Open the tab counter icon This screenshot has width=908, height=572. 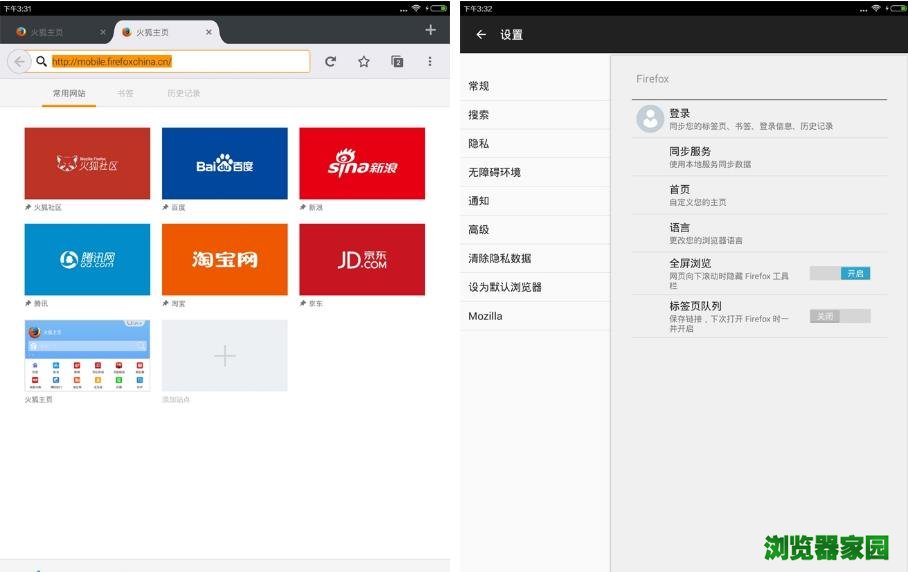397,62
